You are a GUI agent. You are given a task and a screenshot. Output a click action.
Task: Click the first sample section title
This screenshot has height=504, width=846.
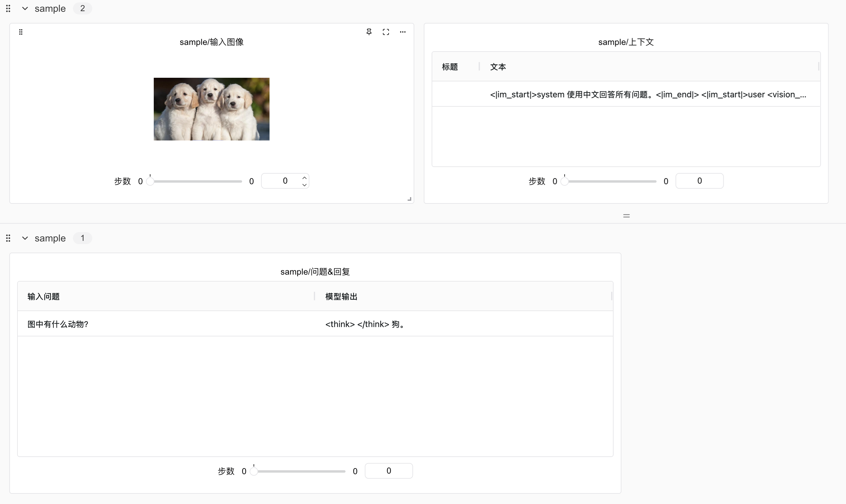point(50,8)
